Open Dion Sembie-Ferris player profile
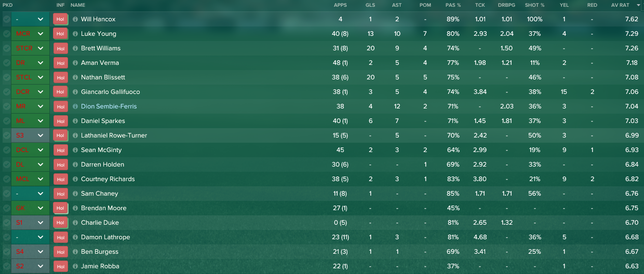This screenshot has width=644, height=274. pos(109,106)
